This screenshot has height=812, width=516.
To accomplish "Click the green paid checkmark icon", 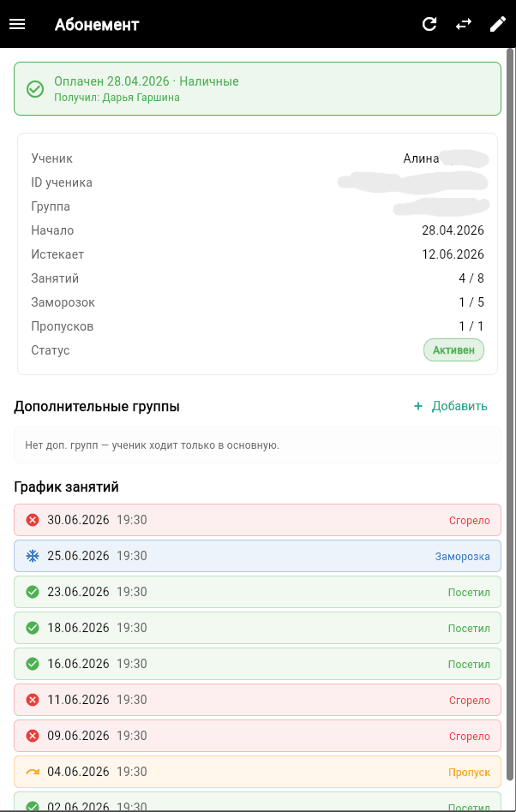I will [35, 88].
